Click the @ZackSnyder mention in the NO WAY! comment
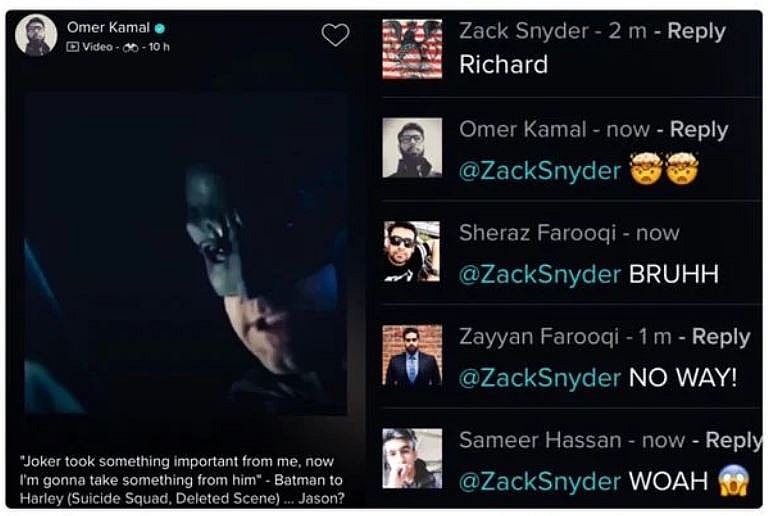The width and height of the screenshot is (769, 516). point(540,378)
